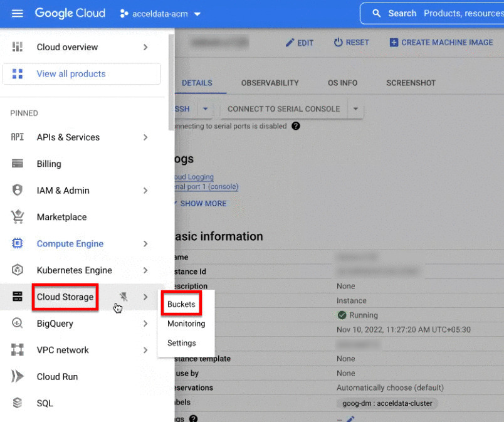Viewport: 504px width, 422px height.
Task: Open the SSH options dropdown arrow
Action: coord(206,109)
